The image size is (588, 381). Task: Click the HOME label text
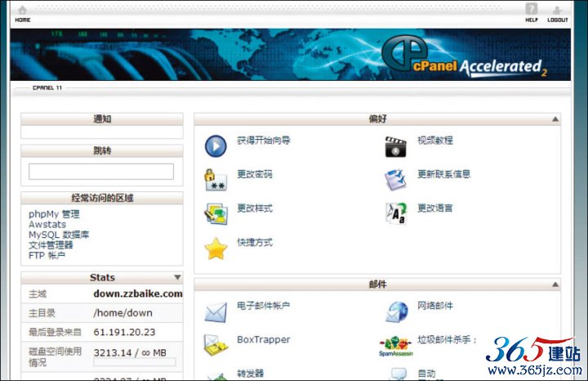(x=23, y=20)
